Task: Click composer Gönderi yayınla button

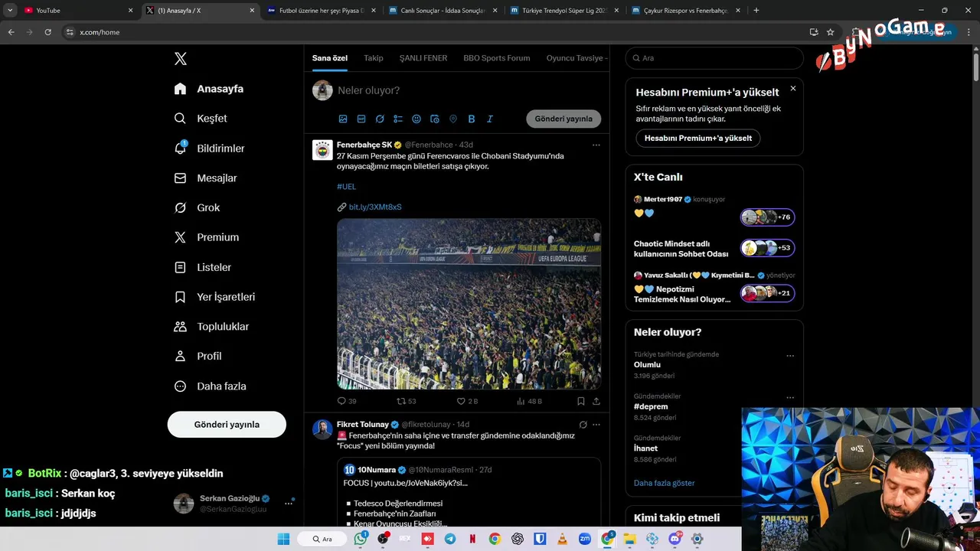Action: tap(563, 119)
